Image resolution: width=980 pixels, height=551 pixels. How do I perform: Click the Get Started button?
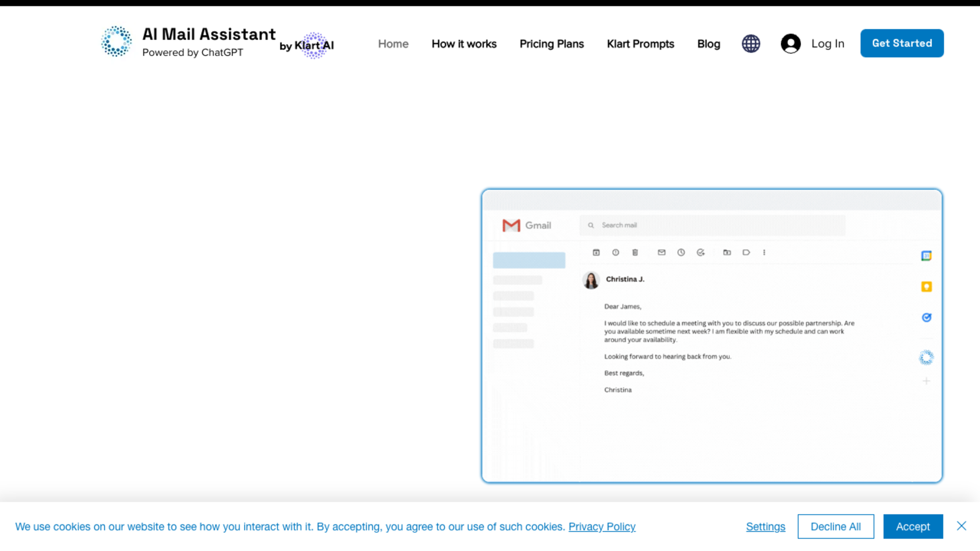902,43
